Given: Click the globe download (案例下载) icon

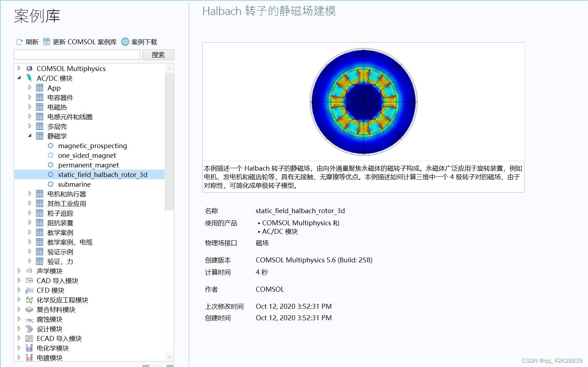Looking at the screenshot, I should coord(125,42).
